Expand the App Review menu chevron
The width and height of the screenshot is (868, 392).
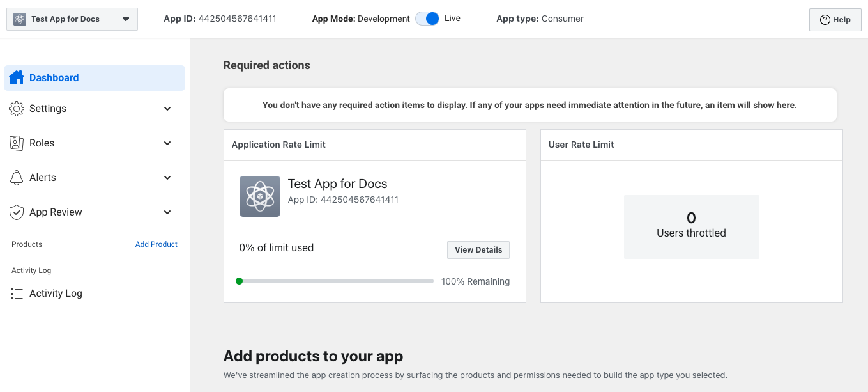[167, 212]
